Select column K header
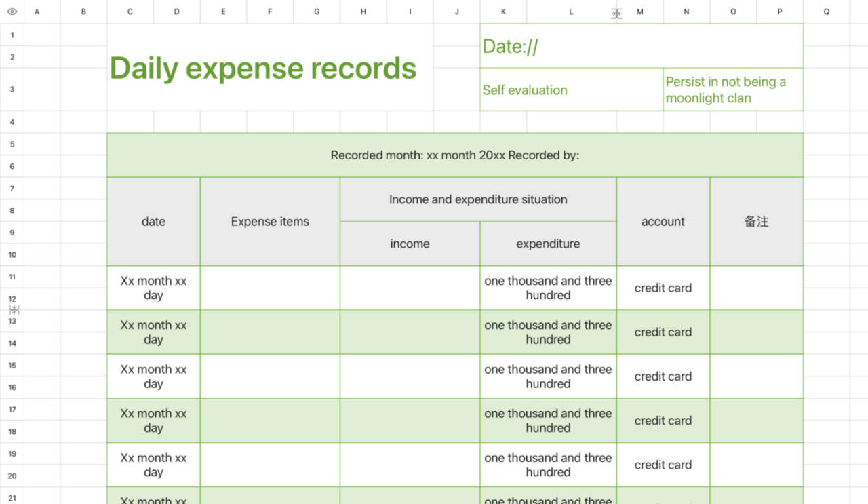868x504 pixels. coord(503,12)
